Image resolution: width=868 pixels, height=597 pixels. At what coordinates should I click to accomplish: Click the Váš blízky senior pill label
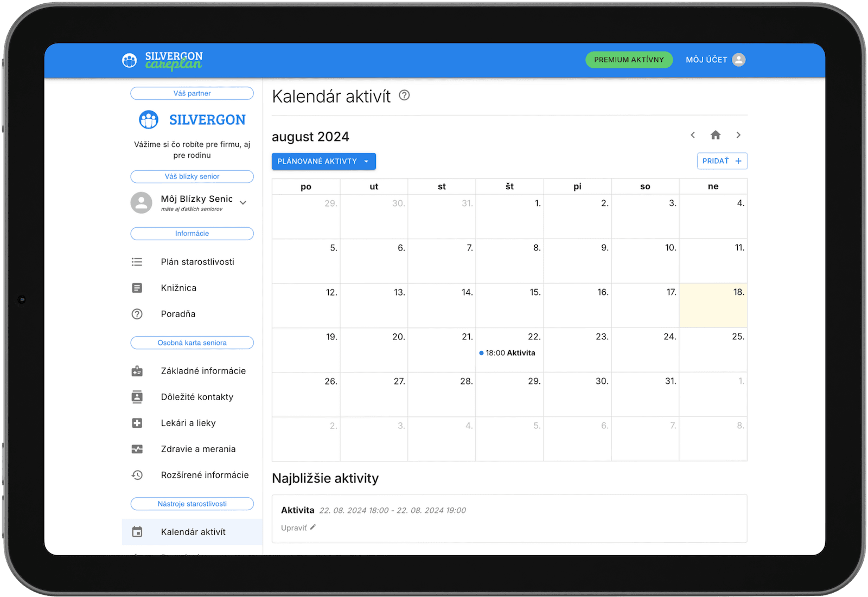[192, 176]
